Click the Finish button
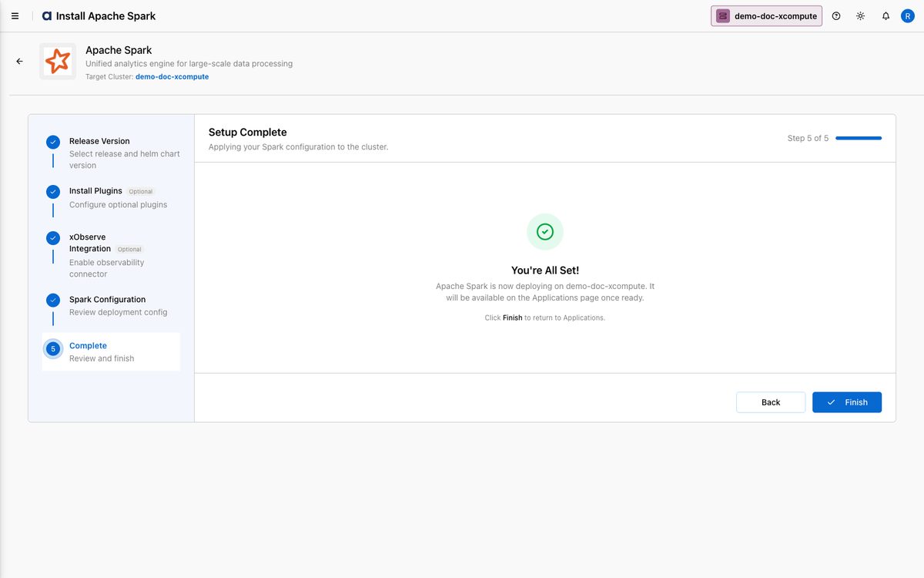Image resolution: width=924 pixels, height=578 pixels. (x=847, y=402)
